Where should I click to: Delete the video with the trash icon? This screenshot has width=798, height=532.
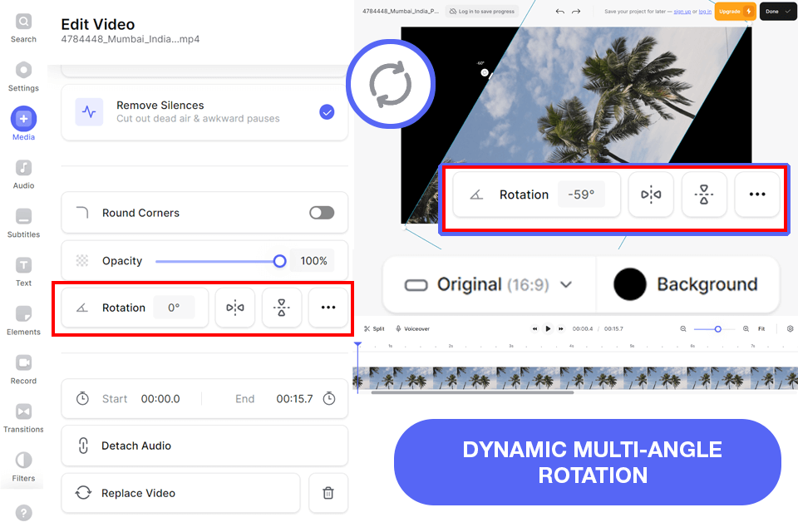pos(328,493)
